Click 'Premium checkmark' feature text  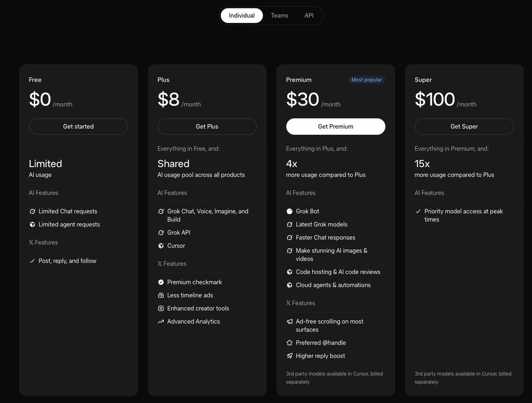point(195,282)
